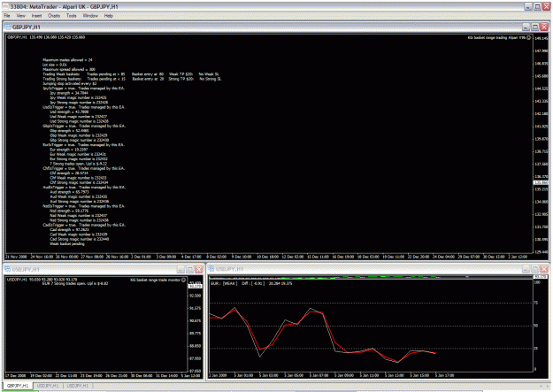Image resolution: width=553 pixels, height=392 pixels.
Task: Select the last USDJPY,H1 bottom tab
Action: click(x=78, y=386)
